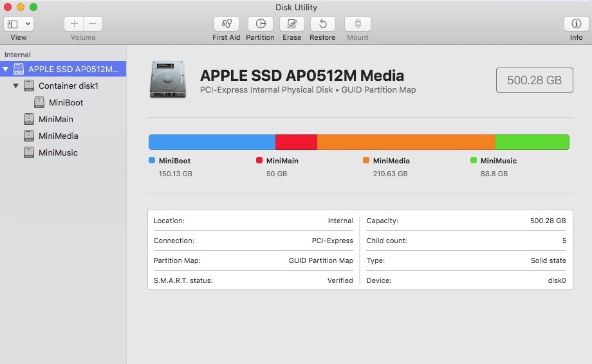592x364 pixels.
Task: Click the Disk Utility window title
Action: tap(296, 7)
